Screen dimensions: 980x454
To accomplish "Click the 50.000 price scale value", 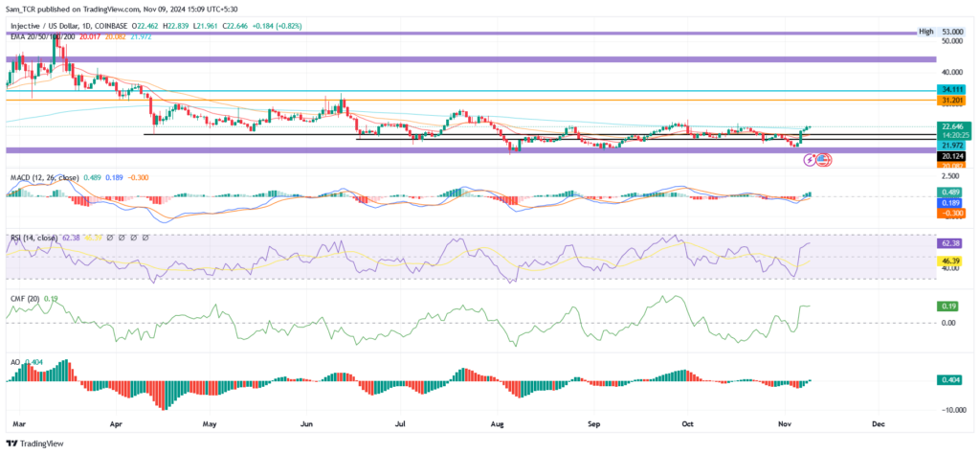I will point(952,40).
